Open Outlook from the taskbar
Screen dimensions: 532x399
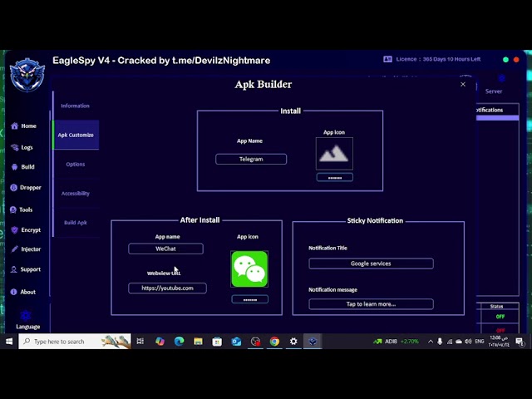click(x=236, y=342)
